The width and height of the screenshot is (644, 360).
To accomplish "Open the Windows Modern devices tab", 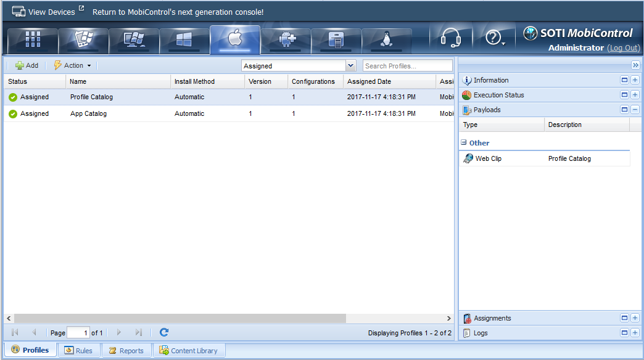I will click(x=184, y=40).
